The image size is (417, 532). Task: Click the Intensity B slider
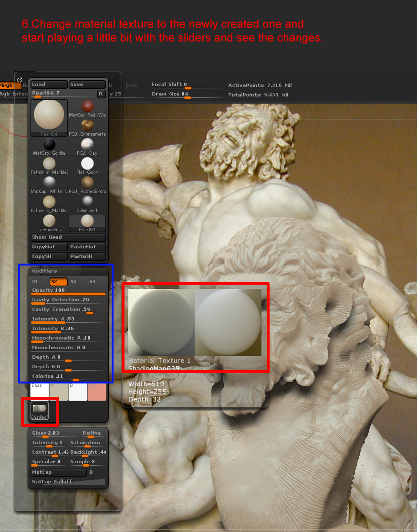tap(68, 329)
